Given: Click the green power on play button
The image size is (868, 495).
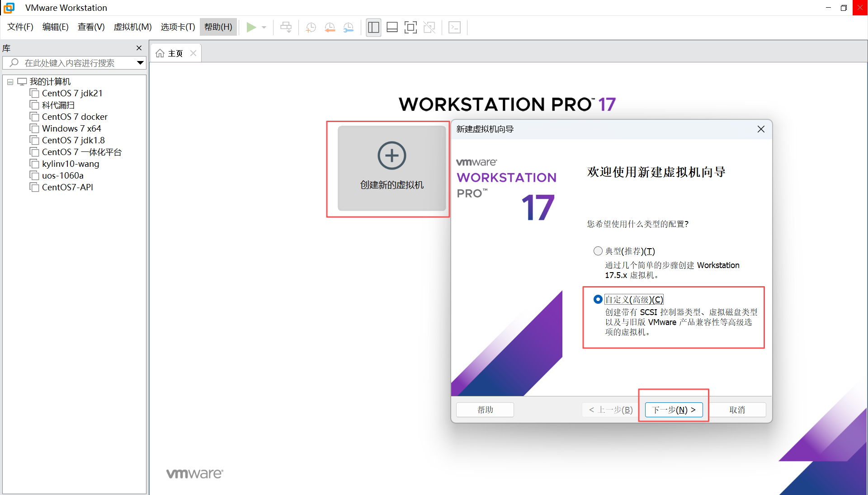Looking at the screenshot, I should [251, 27].
